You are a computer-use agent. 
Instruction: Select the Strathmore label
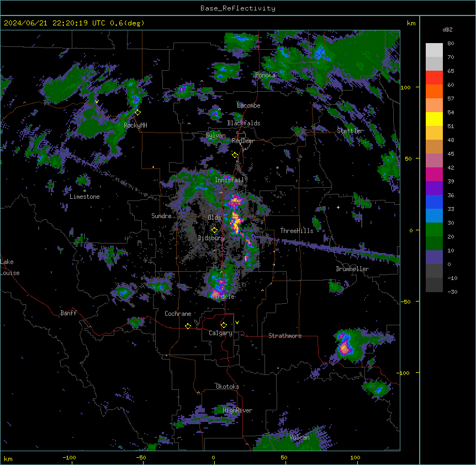coord(285,336)
